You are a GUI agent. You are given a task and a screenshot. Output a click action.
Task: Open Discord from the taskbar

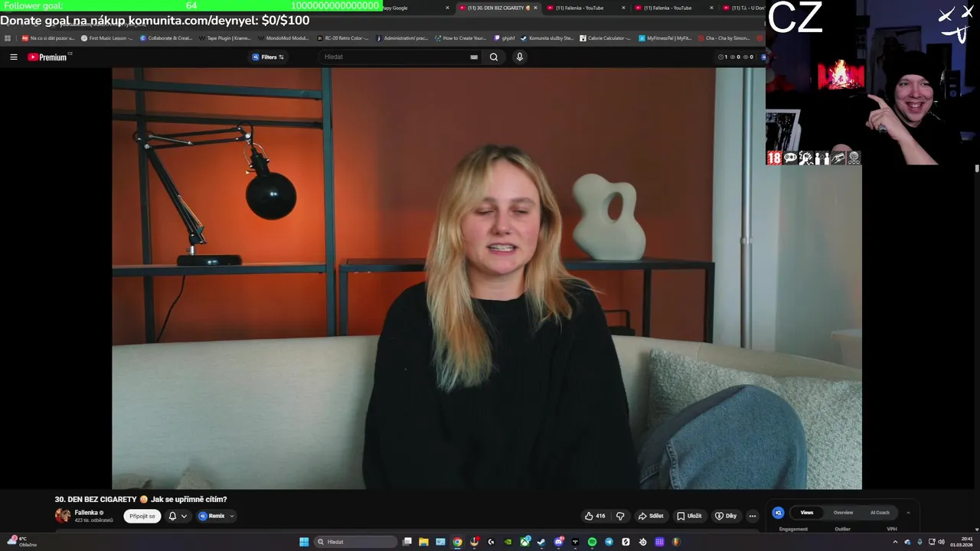[x=558, y=542]
